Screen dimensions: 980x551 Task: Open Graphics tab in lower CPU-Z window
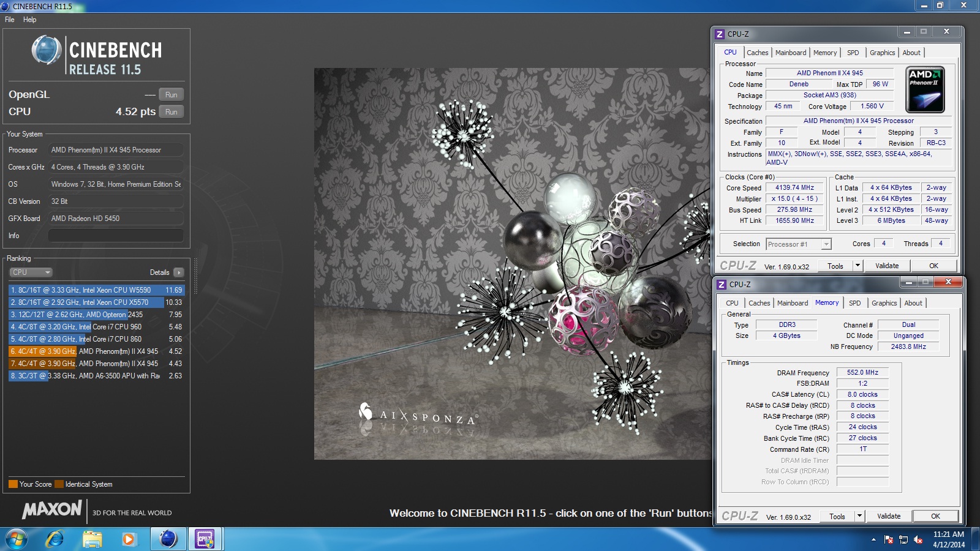coord(884,303)
